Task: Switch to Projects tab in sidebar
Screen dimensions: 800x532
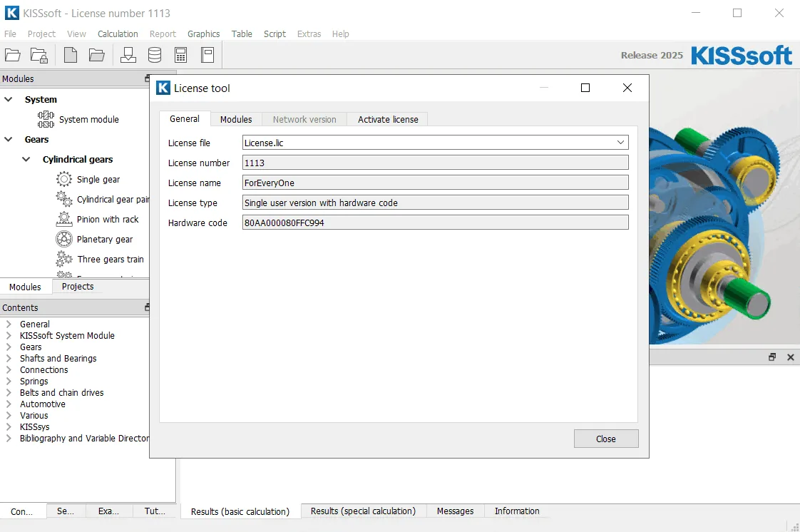Action: pyautogui.click(x=78, y=286)
